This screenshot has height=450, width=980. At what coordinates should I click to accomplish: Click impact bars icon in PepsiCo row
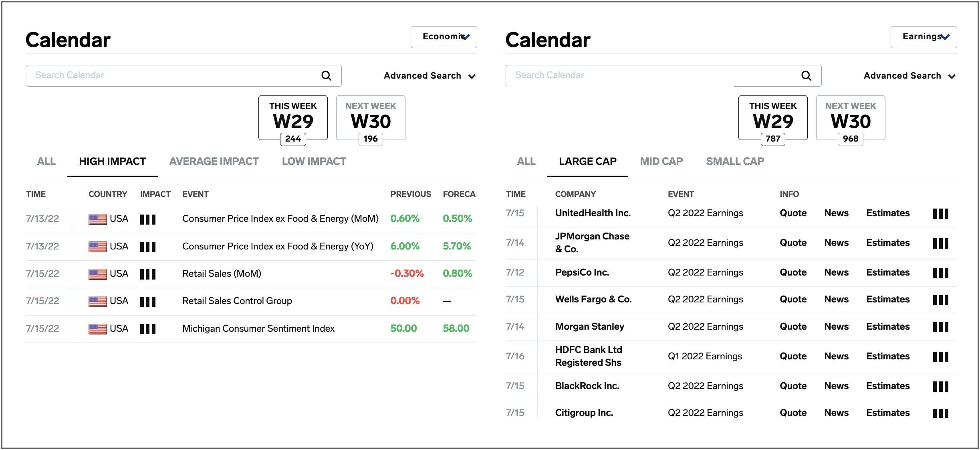pos(940,273)
